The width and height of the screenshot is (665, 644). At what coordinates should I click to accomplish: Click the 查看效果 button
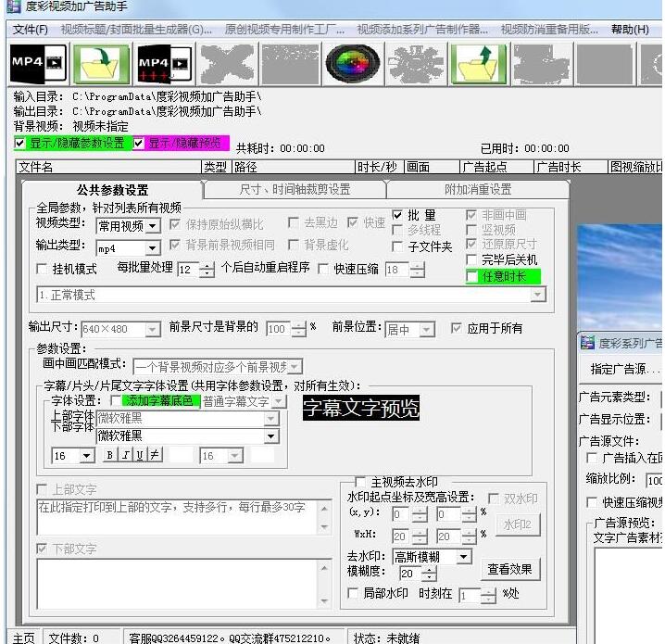tap(509, 569)
